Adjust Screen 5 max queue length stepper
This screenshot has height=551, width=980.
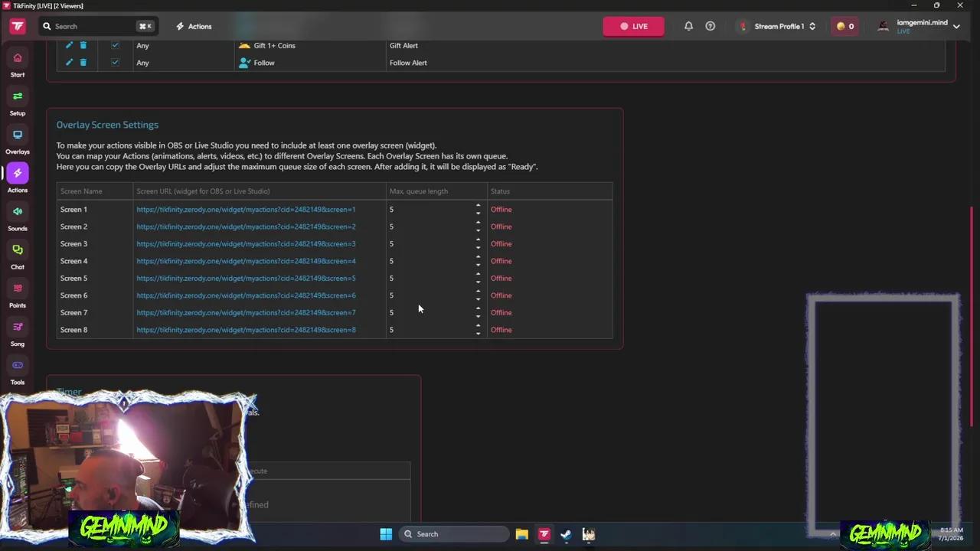pos(478,278)
